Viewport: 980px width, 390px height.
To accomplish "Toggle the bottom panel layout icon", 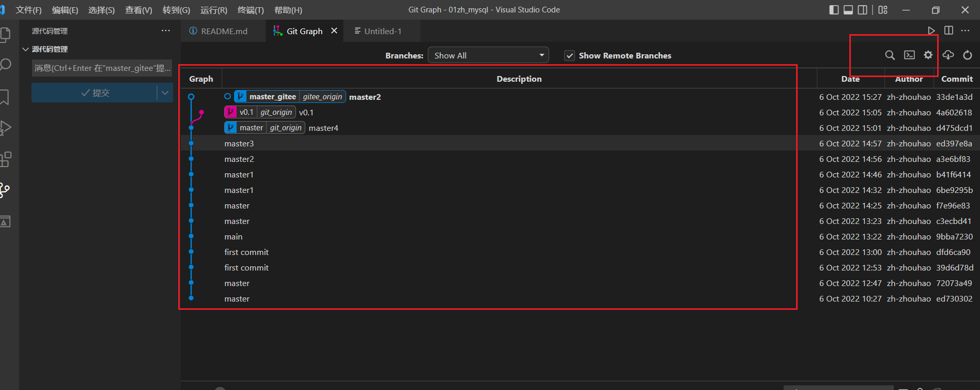I will [x=848, y=10].
